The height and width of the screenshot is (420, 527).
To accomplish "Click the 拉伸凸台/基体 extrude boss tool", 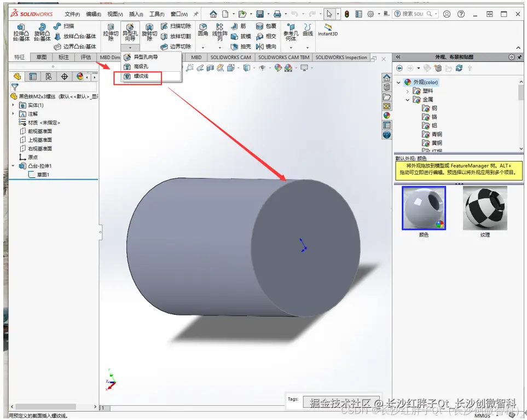I will pos(21,32).
